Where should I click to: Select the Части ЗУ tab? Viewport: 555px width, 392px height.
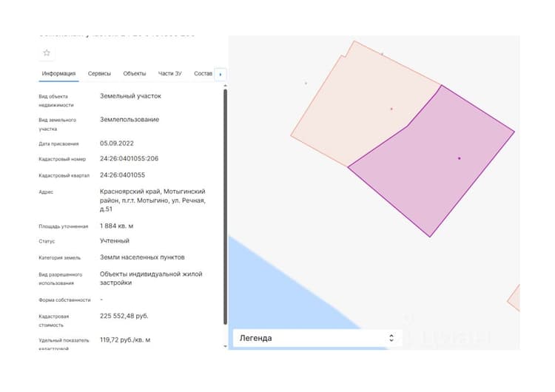(x=169, y=73)
